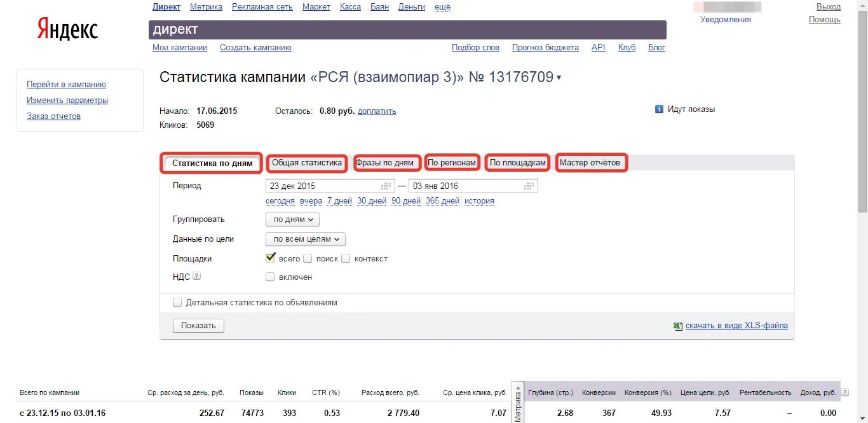Click Выход link
Viewport: 868px width, 423px height.
pyautogui.click(x=829, y=7)
